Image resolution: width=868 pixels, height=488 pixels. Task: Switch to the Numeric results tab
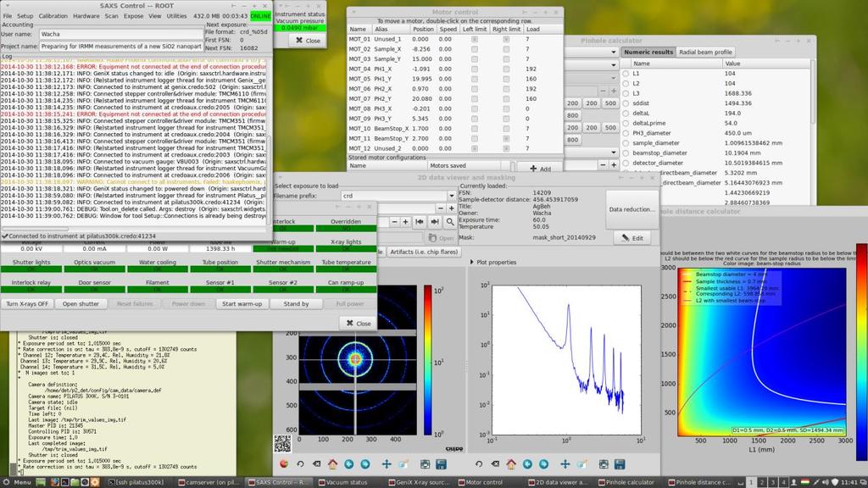click(648, 52)
